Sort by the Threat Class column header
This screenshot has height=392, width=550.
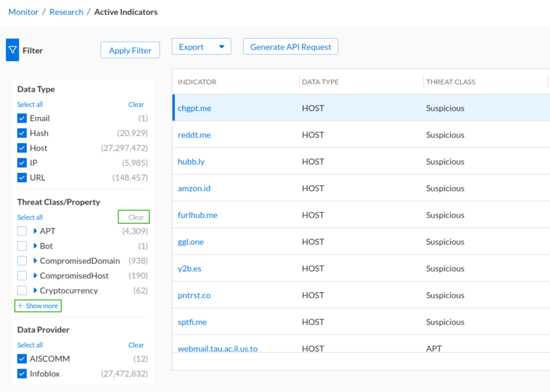pyautogui.click(x=450, y=82)
